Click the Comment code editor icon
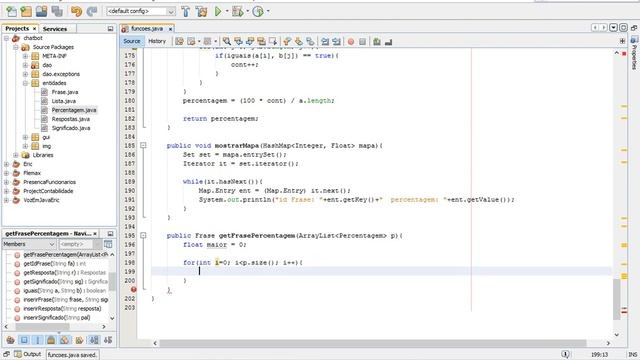 coord(377,41)
